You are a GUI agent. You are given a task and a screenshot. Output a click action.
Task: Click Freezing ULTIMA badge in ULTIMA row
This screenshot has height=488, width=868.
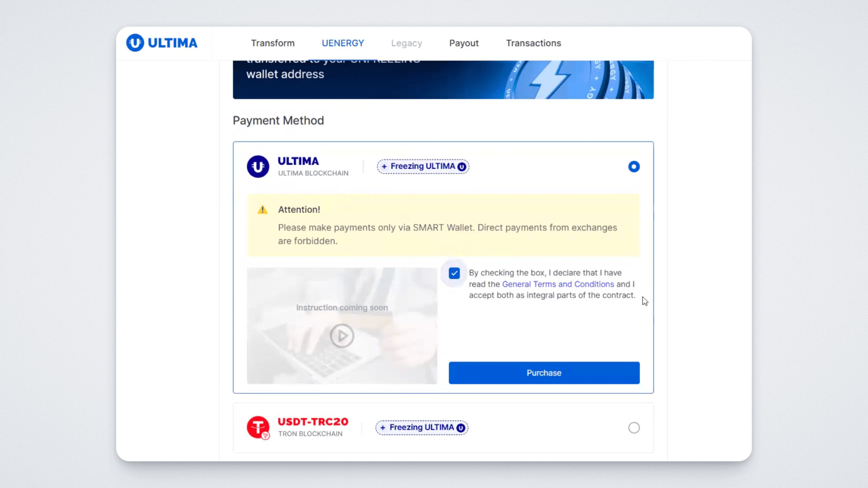point(422,166)
